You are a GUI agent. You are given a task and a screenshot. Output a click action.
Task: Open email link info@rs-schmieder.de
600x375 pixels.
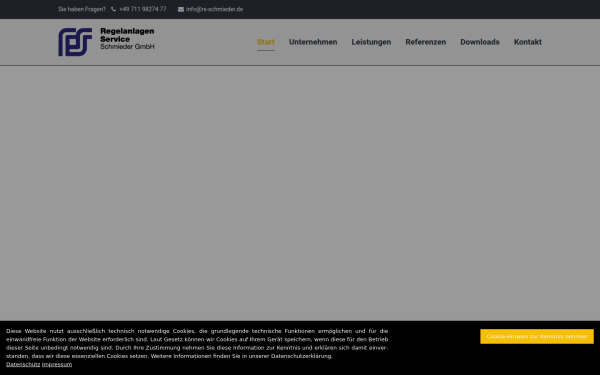tap(215, 9)
